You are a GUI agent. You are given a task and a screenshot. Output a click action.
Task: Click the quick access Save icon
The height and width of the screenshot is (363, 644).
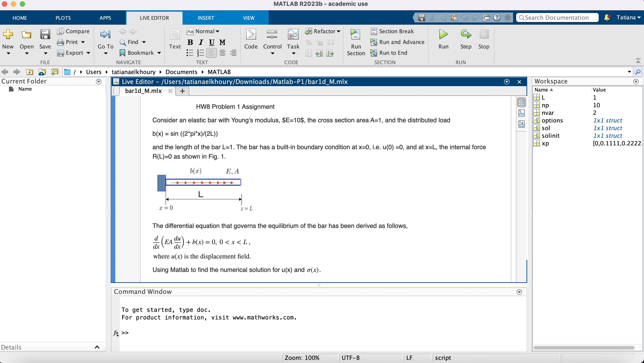(x=422, y=17)
